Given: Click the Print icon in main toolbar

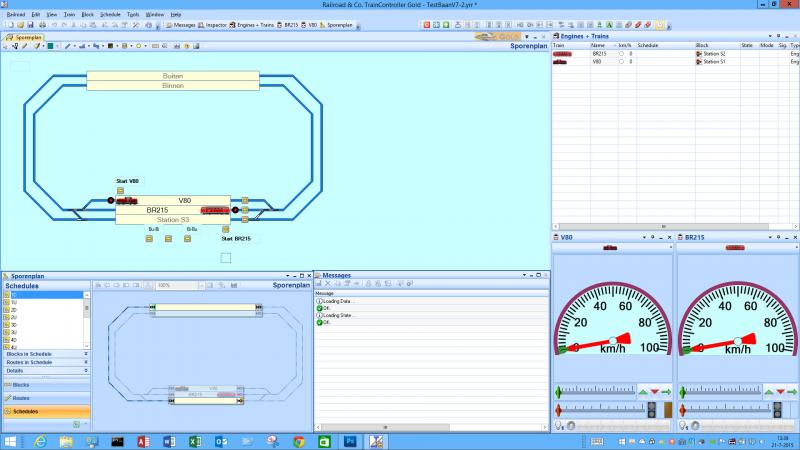Looking at the screenshot, I should pyautogui.click(x=42, y=25).
